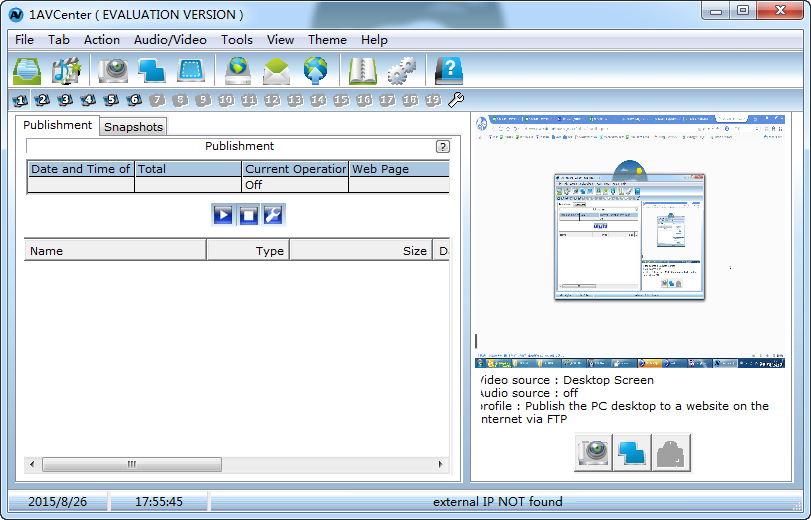Switch to numbered tab 5

[111, 100]
